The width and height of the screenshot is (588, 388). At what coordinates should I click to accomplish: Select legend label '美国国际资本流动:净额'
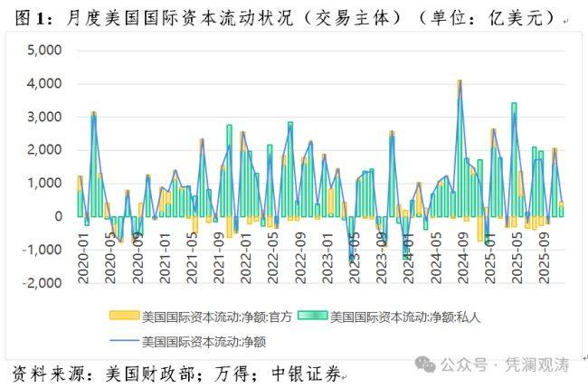point(204,342)
